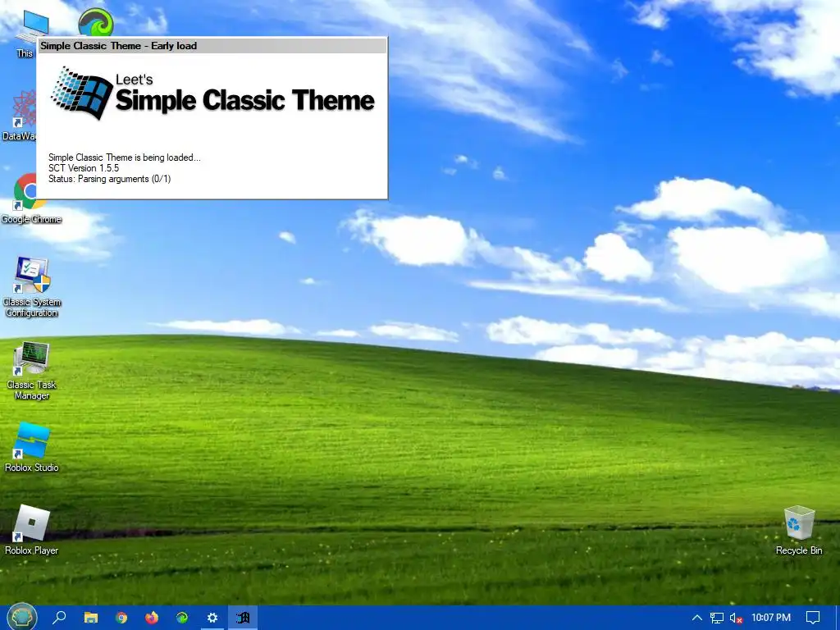Open taskbar search magnifier

coord(59,618)
